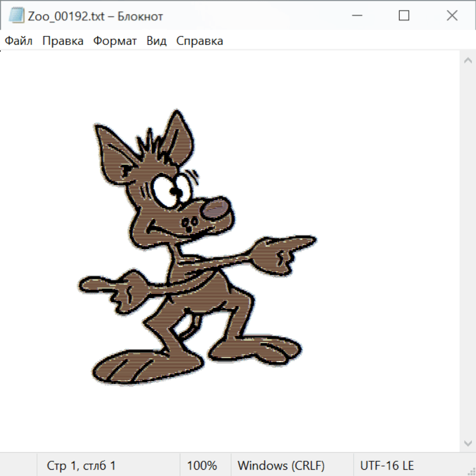Open the Формат menu
The width and height of the screenshot is (476, 476).
pyautogui.click(x=115, y=41)
